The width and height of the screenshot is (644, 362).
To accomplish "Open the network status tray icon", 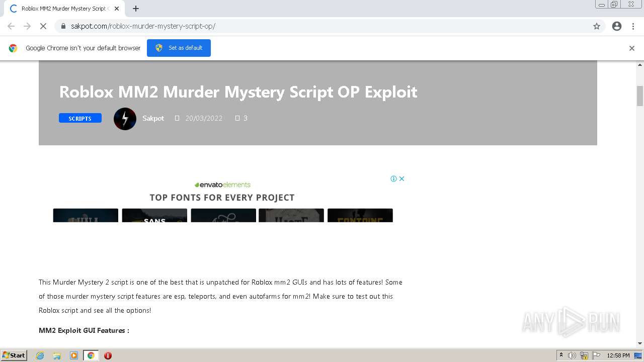I will tap(584, 355).
